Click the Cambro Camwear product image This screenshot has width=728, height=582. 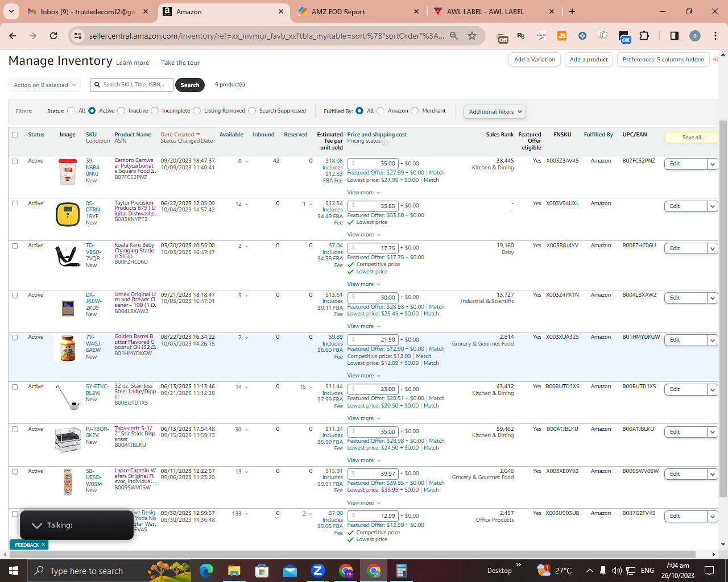pos(68,172)
